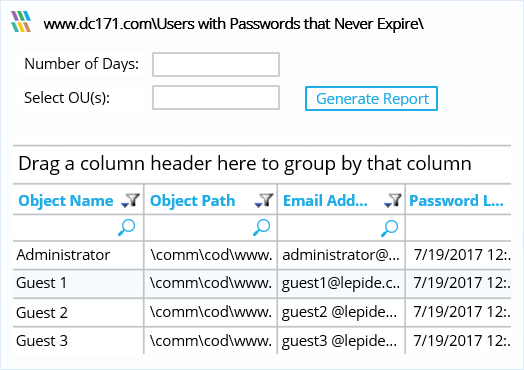Click Guest 3's object path cell
This screenshot has width=524, height=370.
point(211,341)
